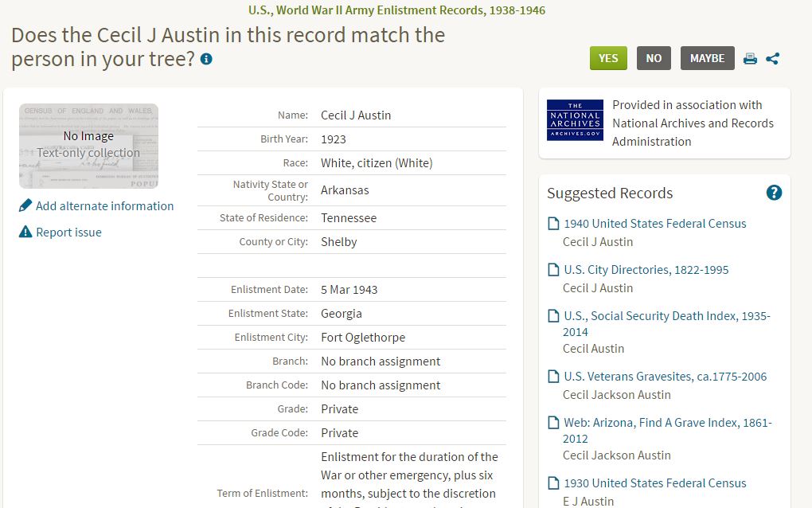The width and height of the screenshot is (812, 508).
Task: Select the enlistment date '5 Mar 1943'
Action: [x=349, y=290]
